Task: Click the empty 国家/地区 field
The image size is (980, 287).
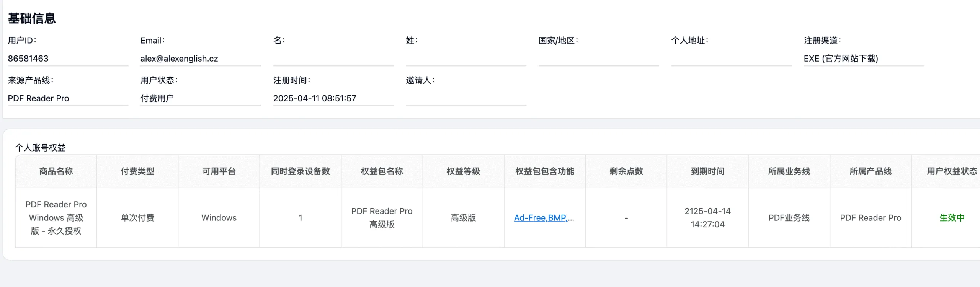Action: point(599,59)
